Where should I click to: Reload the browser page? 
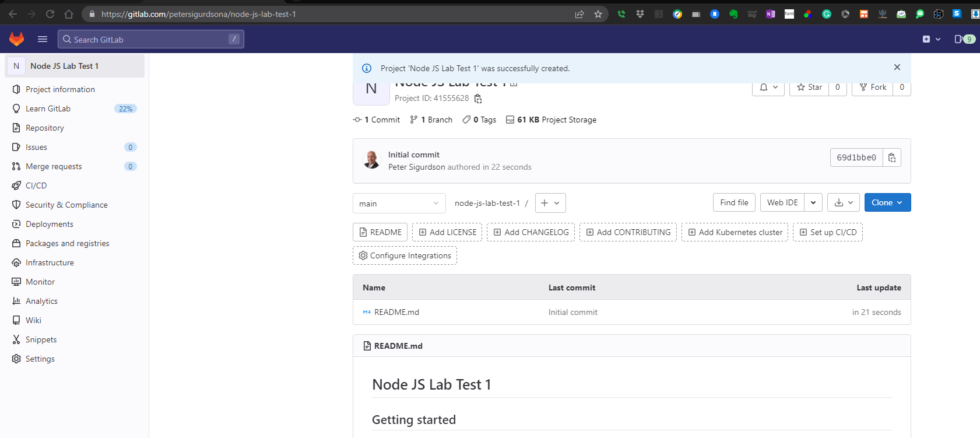coord(50,14)
